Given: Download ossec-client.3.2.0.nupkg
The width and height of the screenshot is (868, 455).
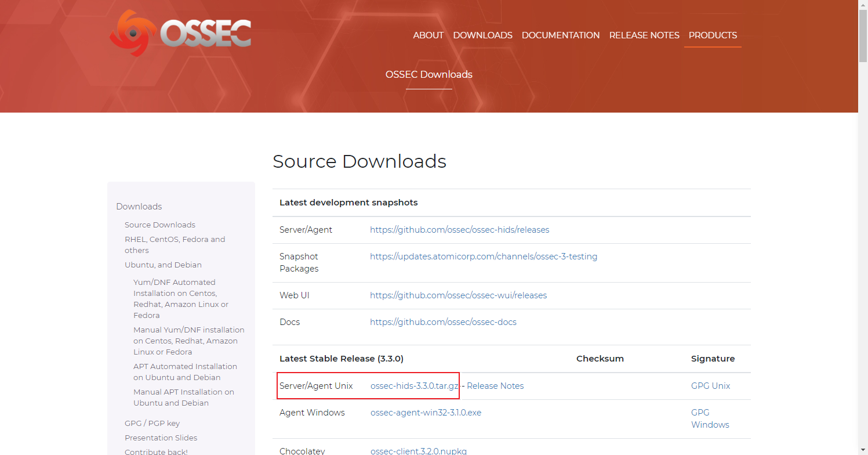Looking at the screenshot, I should [419, 451].
